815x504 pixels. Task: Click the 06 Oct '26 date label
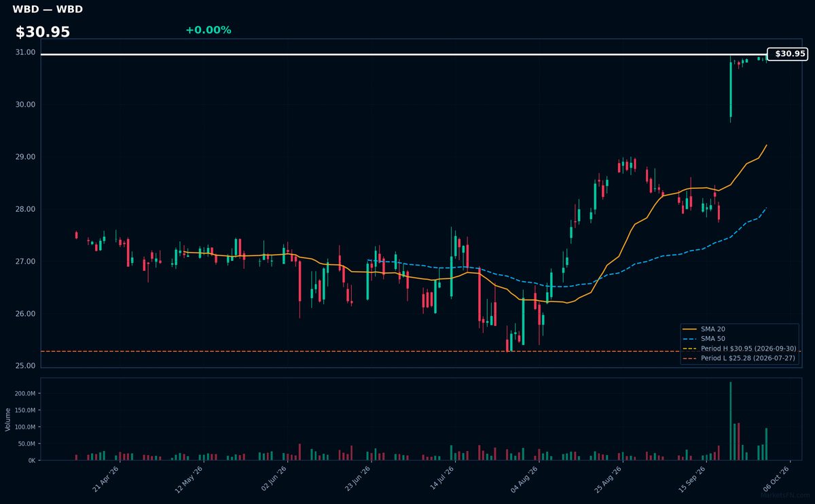click(778, 478)
